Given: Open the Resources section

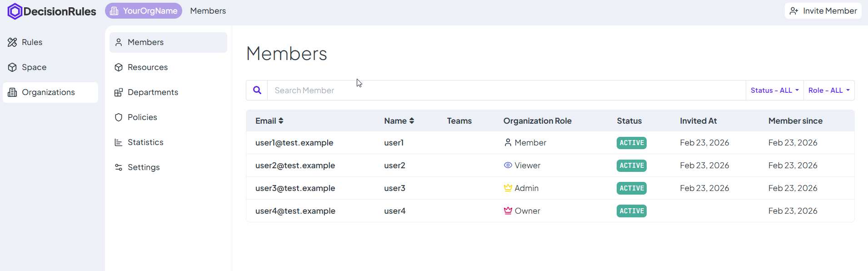Looking at the screenshot, I should [x=147, y=67].
